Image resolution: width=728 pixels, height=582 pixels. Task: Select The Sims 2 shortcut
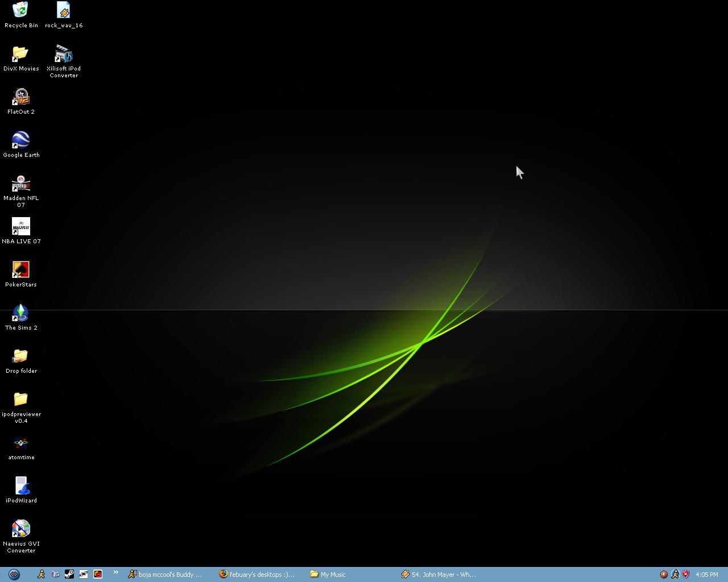coord(21,314)
